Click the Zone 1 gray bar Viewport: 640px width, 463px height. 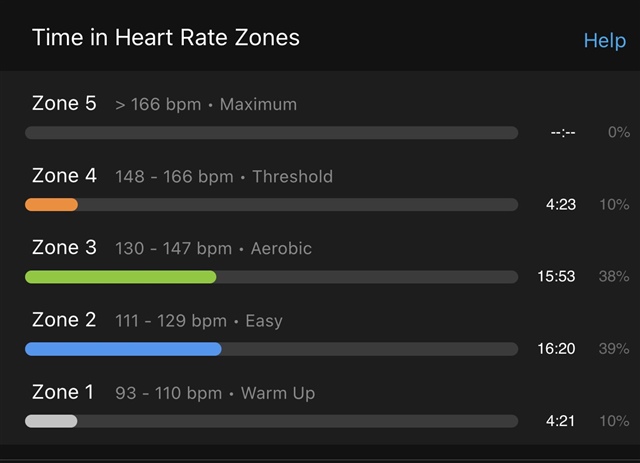[x=51, y=421]
